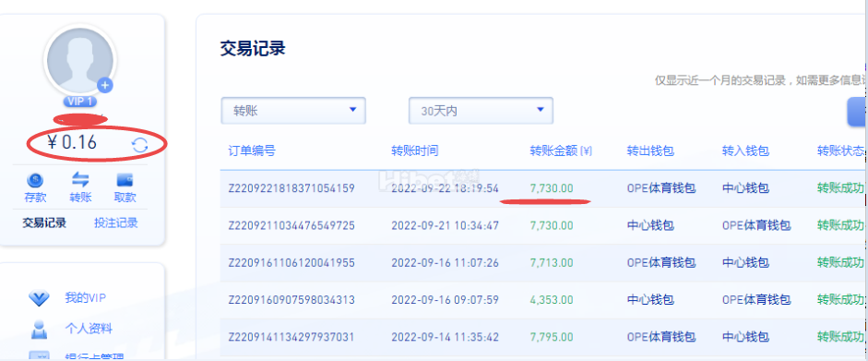Click the 个人资料 person icon
The height and width of the screenshot is (361, 868).
[39, 329]
